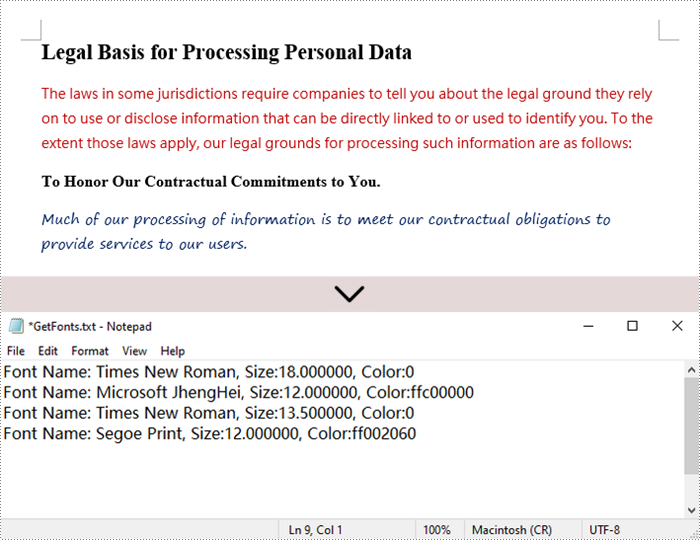Close the GetFonts.txt Notepad window
Viewport: 700px width, 540px height.
(x=677, y=326)
